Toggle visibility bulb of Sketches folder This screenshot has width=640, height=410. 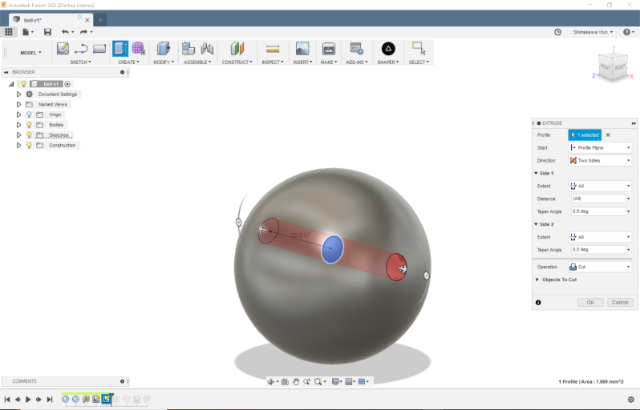(29, 135)
